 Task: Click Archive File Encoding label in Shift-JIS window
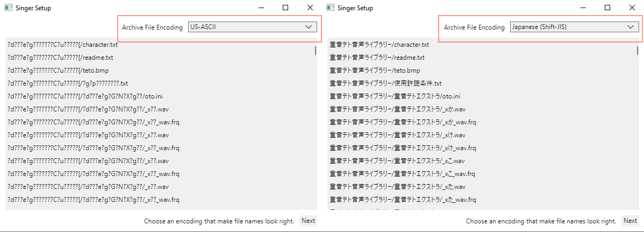point(474,27)
